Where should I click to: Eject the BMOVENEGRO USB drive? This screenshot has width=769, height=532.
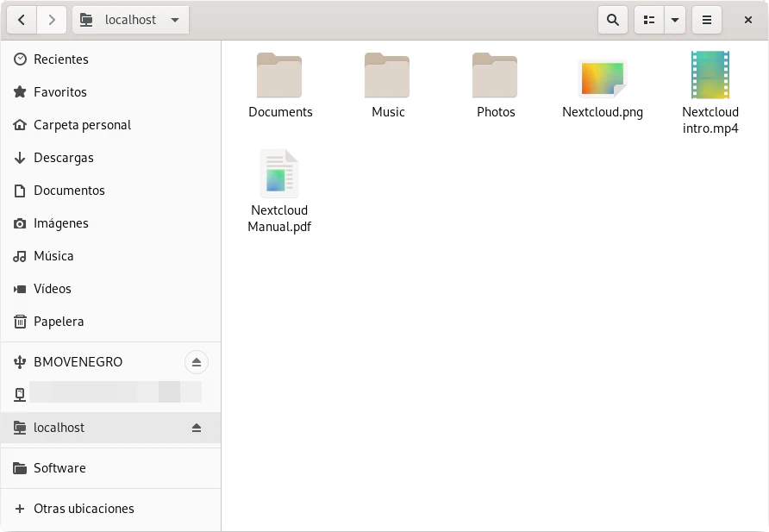(197, 362)
